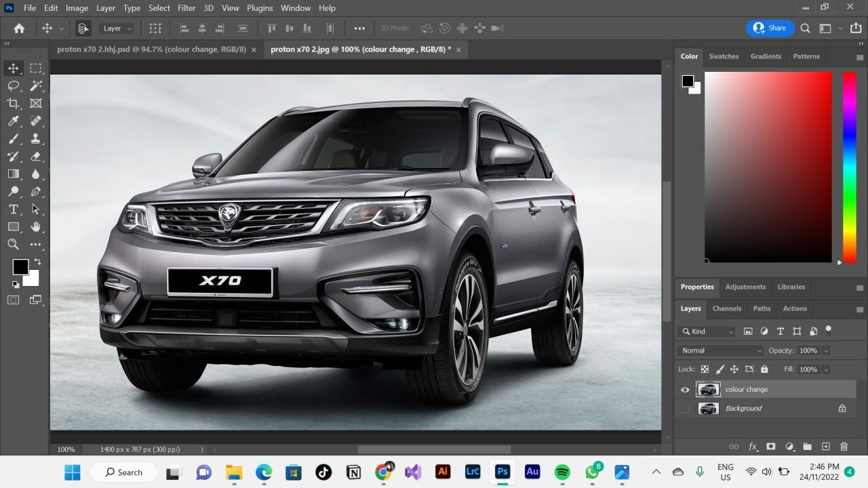
Task: Switch to the Swatches tab
Action: click(x=724, y=56)
